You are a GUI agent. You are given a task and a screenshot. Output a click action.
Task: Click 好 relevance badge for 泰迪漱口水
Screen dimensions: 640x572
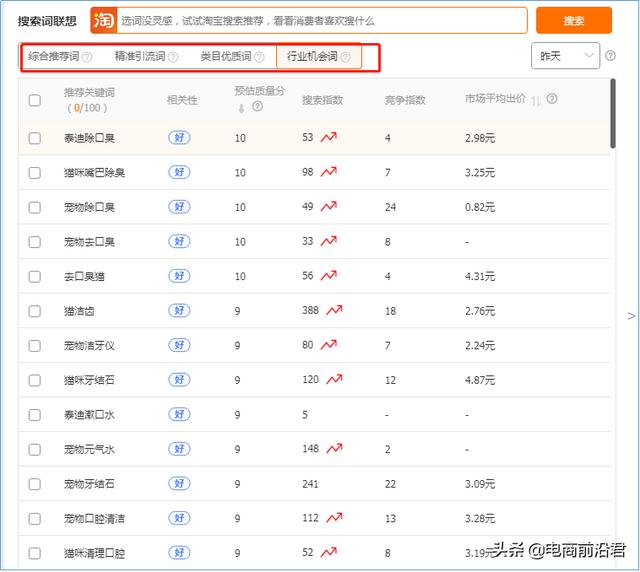tap(179, 414)
